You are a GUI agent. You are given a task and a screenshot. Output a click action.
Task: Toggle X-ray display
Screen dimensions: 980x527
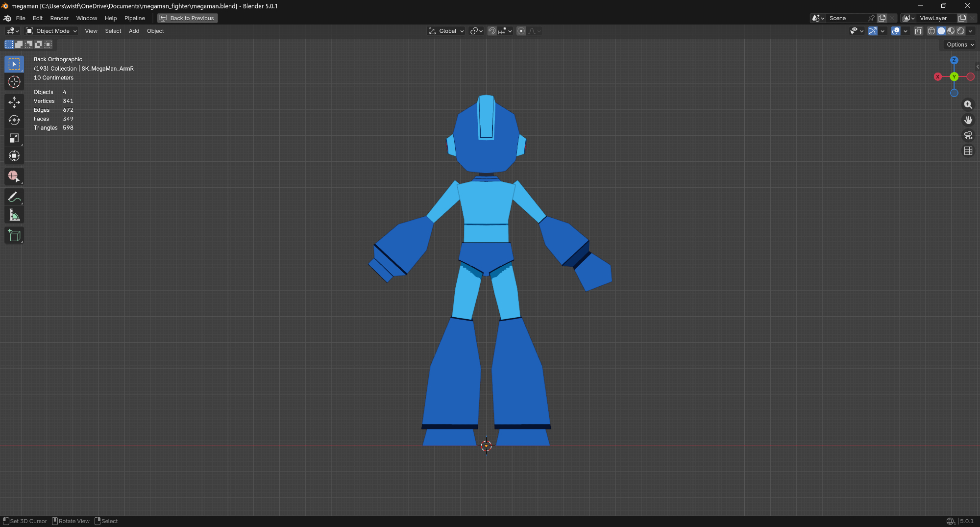918,31
